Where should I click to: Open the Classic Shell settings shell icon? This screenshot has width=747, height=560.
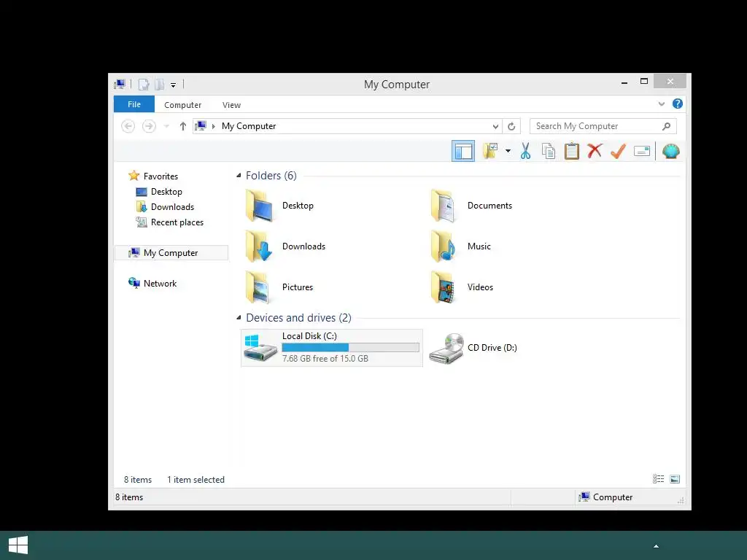[671, 152]
